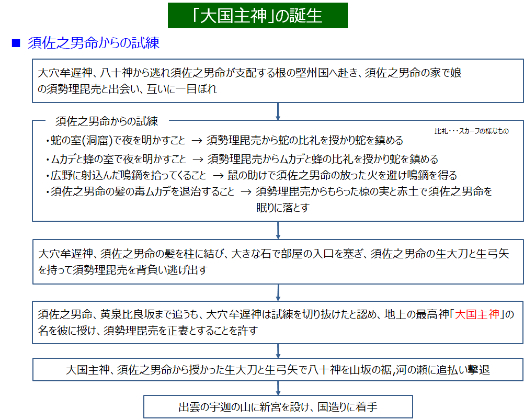Click the blue square bullet beside the heading
The height and width of the screenshot is (420, 524).
pyautogui.click(x=16, y=43)
